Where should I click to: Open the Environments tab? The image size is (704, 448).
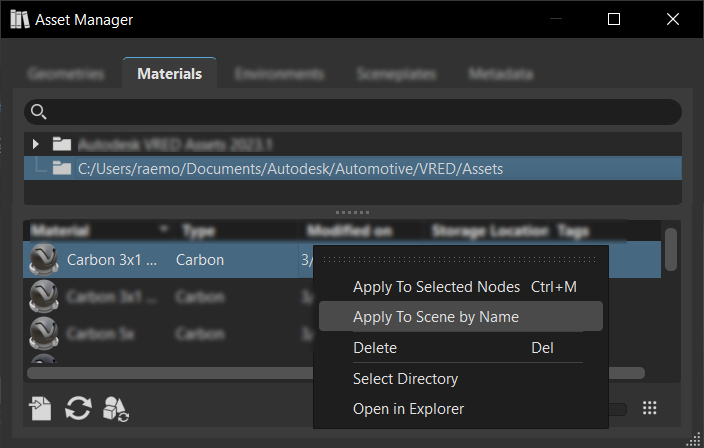(x=279, y=74)
